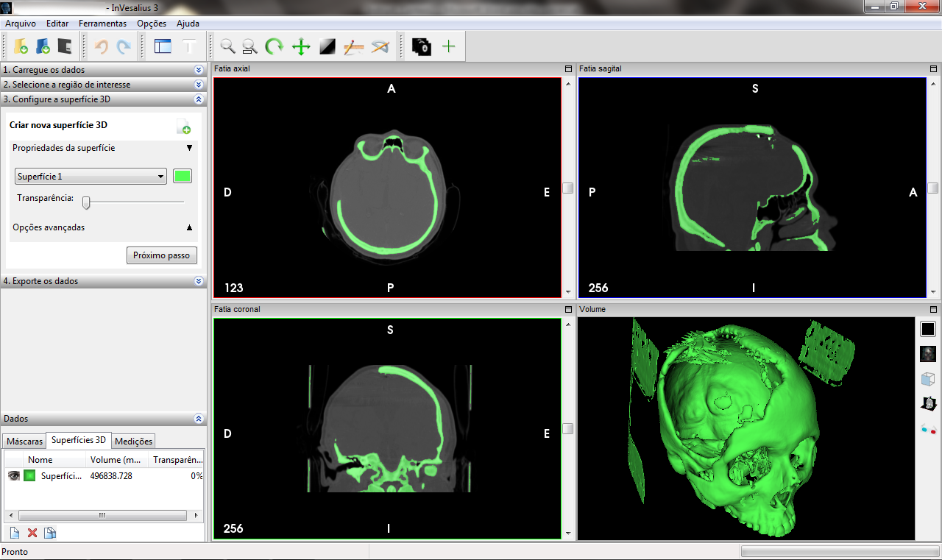This screenshot has height=560, width=942.
Task: Click the axial slice scrollbar thumb
Action: [567, 188]
